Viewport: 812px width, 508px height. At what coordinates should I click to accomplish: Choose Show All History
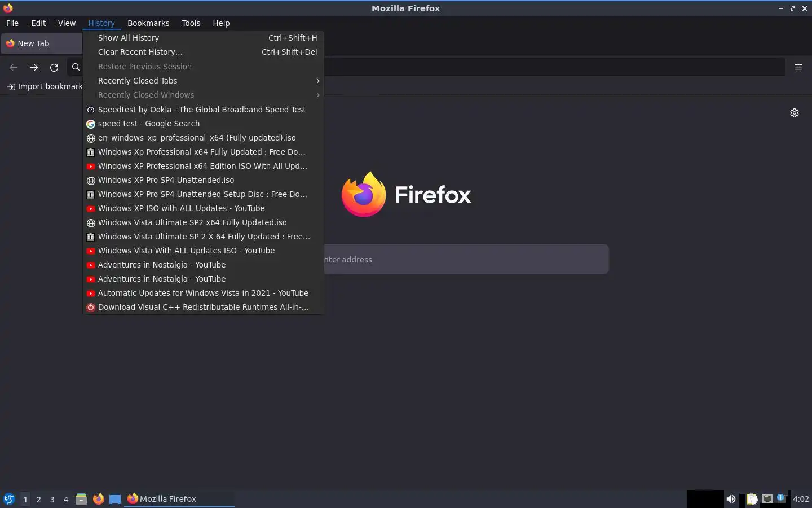click(x=203, y=38)
